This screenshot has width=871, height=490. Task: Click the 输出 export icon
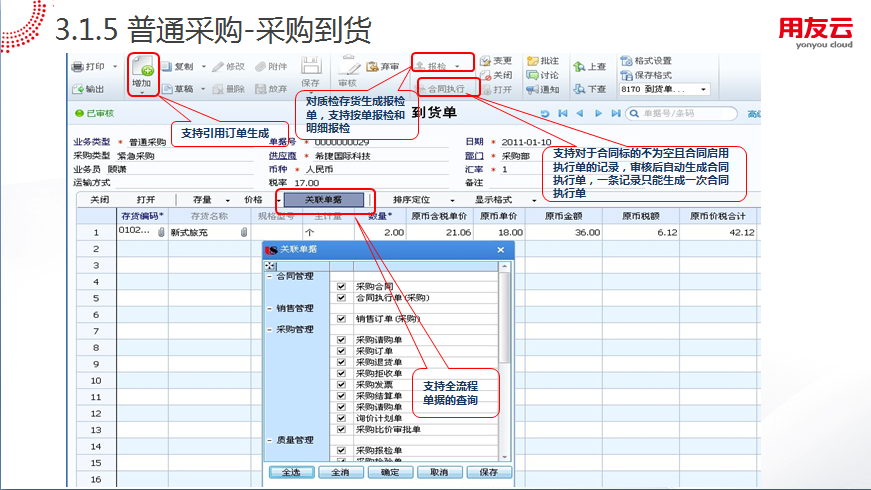[78, 89]
